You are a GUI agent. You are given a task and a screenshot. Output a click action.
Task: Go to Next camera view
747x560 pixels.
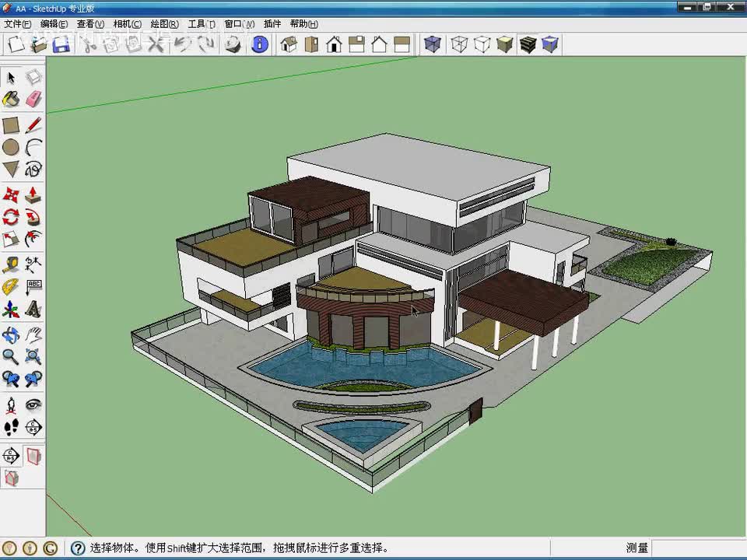33,379
